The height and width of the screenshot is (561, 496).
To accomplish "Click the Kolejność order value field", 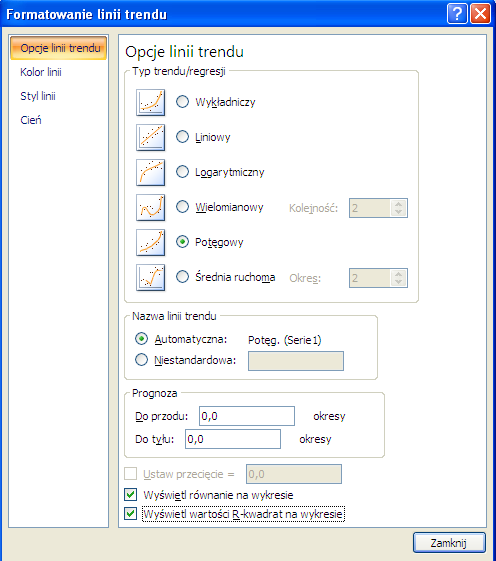I will click(x=370, y=208).
